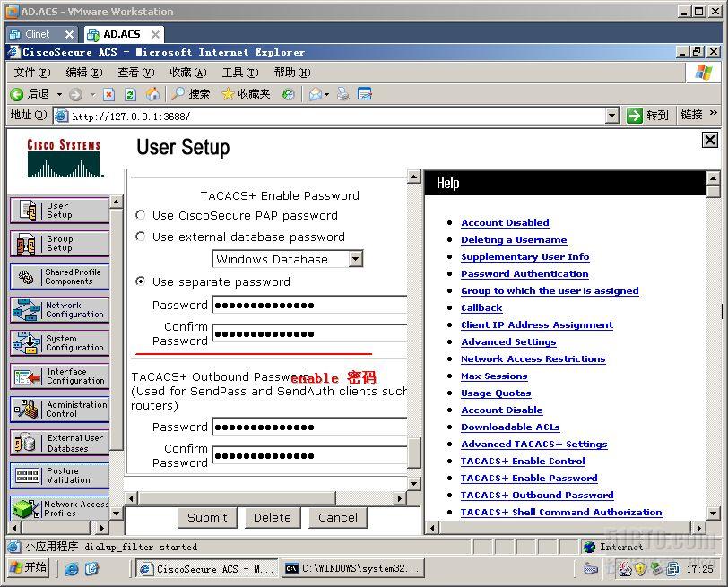The image size is (728, 587).
Task: Click the Search magnifier toolbar icon
Action: click(178, 94)
